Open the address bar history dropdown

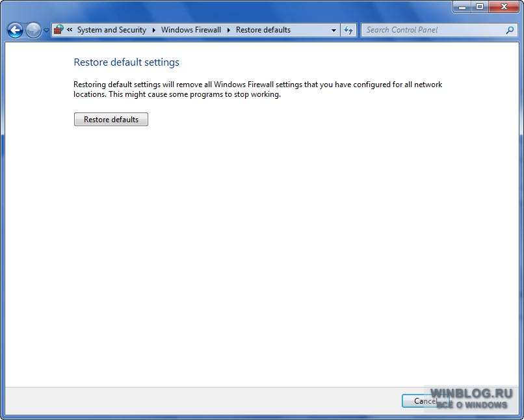[x=334, y=30]
